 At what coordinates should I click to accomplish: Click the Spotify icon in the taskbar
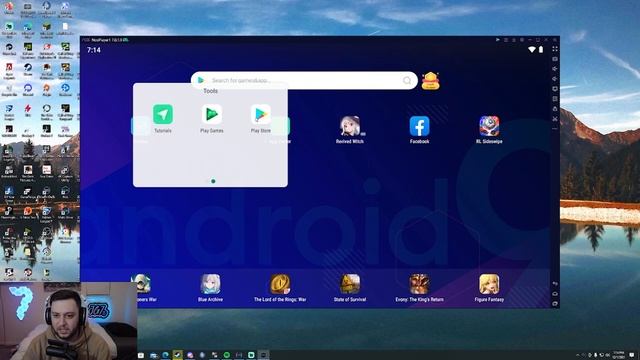click(227, 355)
